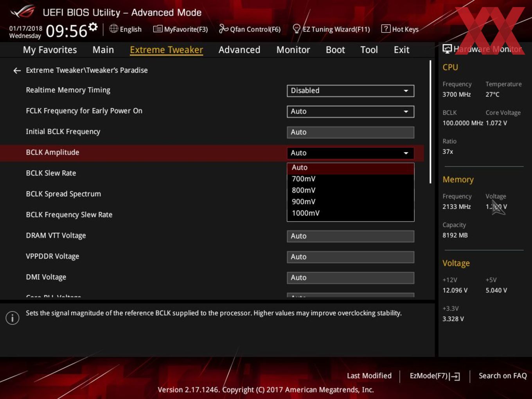The image size is (532, 399).
Task: Open the Hot Keys help
Action: point(400,29)
